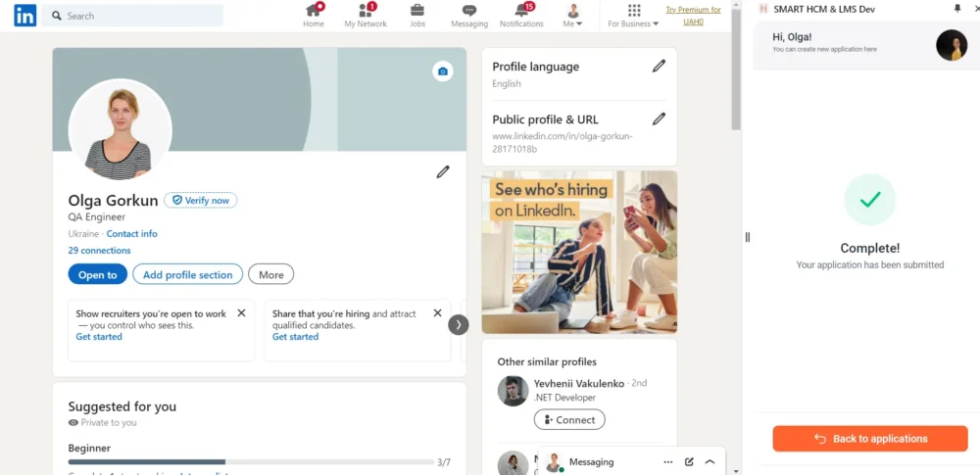Edit profile intro with pencil icon
Viewport: 980px width, 475px height.
click(x=443, y=172)
